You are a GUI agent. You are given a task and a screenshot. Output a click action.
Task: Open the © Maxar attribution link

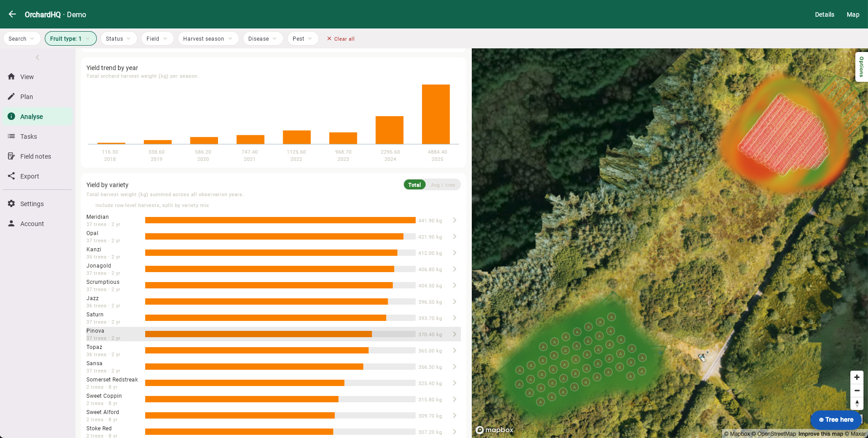[855, 434]
